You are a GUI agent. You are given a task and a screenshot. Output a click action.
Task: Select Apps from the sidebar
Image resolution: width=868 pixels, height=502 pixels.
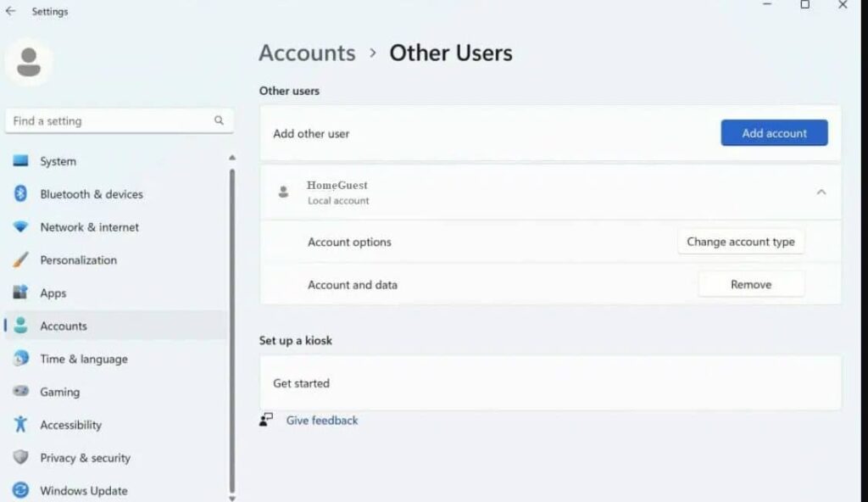[x=53, y=293]
